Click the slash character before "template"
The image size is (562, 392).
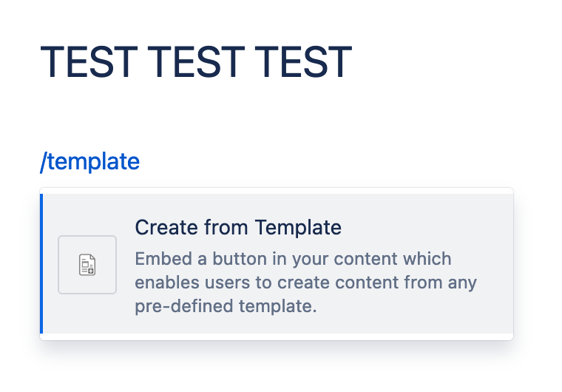click(43, 161)
